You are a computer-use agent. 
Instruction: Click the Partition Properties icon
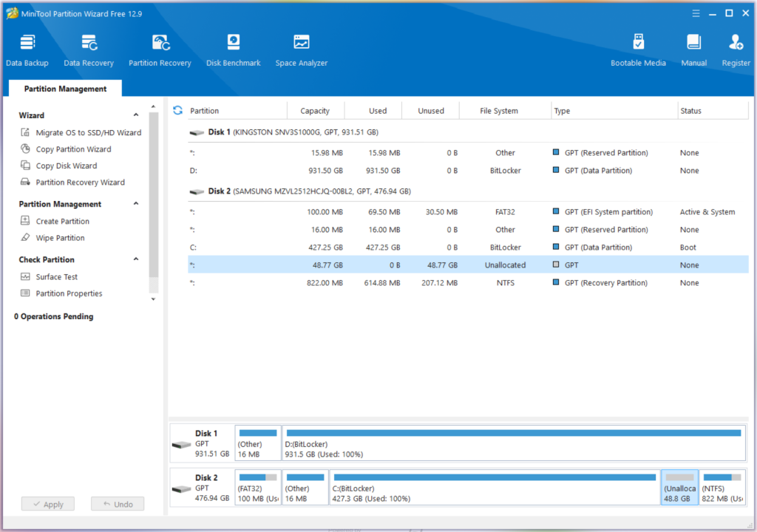click(25, 293)
